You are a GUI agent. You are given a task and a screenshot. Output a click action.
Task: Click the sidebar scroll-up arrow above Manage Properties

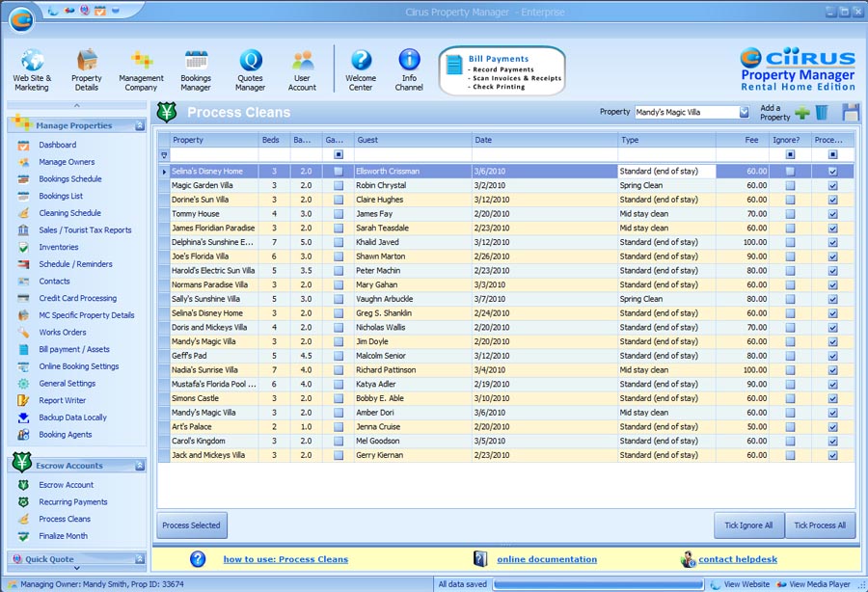[77, 105]
